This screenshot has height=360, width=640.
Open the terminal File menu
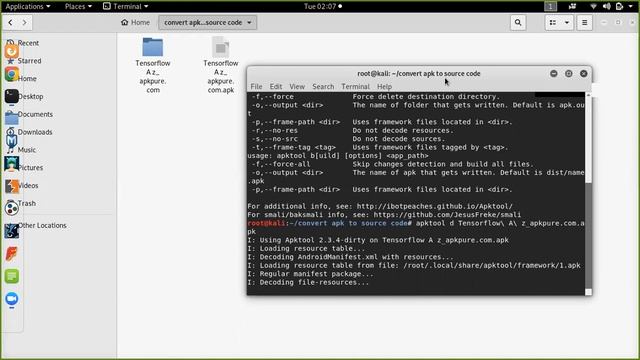pos(256,87)
